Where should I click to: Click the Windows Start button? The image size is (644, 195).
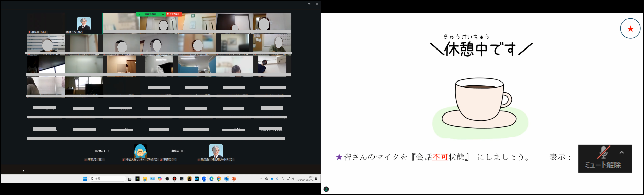85,179
